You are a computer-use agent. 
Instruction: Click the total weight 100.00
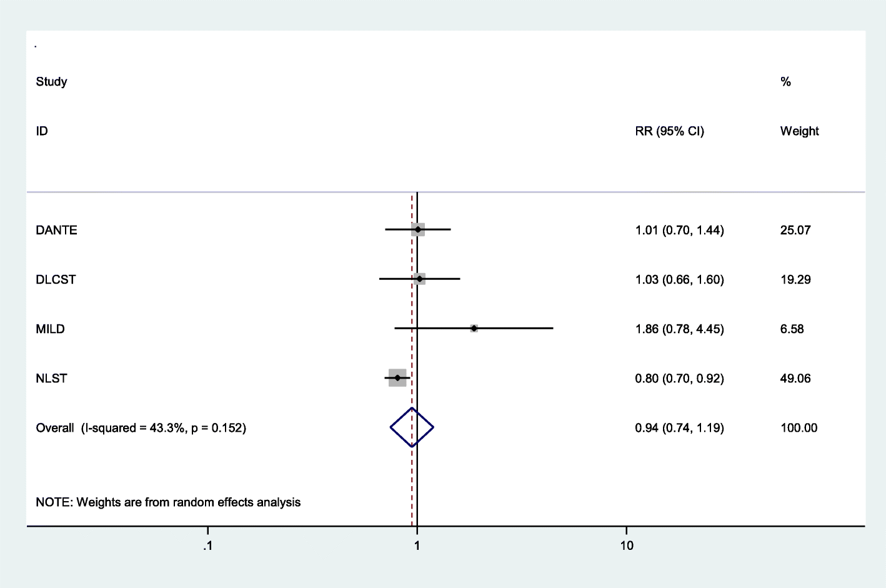(x=799, y=428)
